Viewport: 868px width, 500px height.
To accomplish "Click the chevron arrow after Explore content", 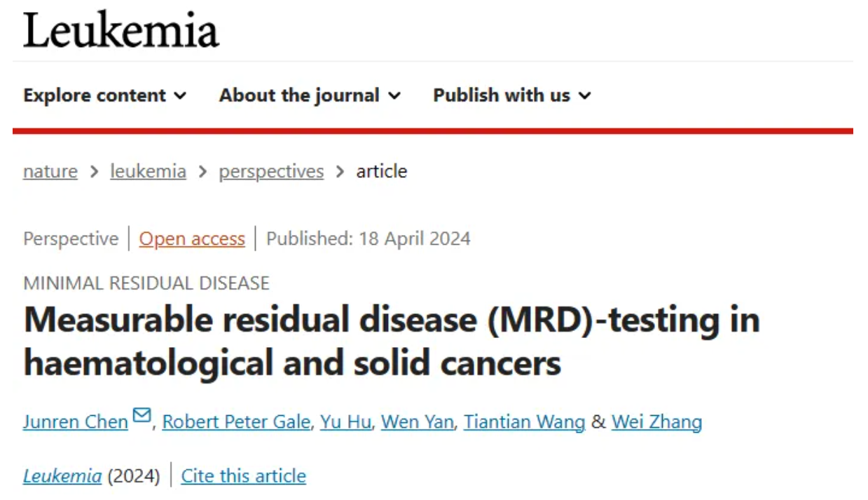I will 180,96.
